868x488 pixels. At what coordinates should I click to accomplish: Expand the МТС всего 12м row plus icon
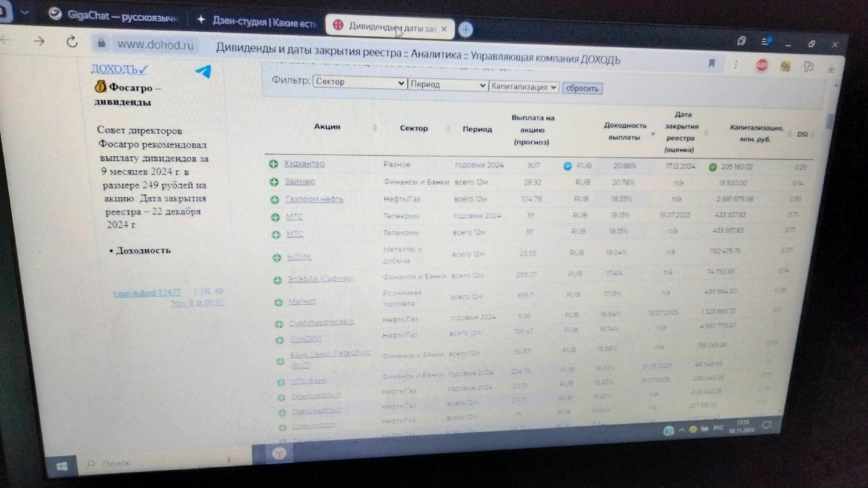276,235
